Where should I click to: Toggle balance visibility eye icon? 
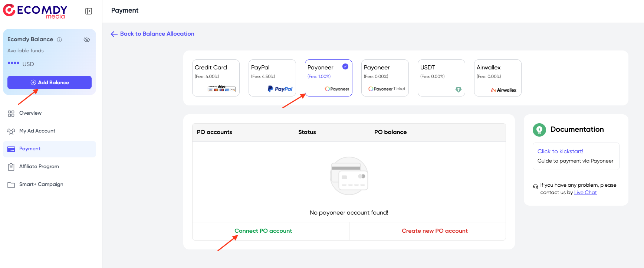pos(87,40)
